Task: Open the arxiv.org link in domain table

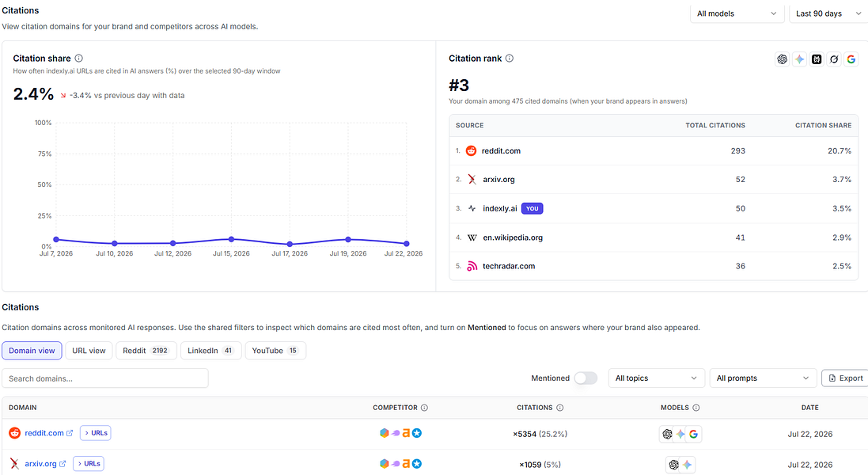Action: [x=40, y=464]
